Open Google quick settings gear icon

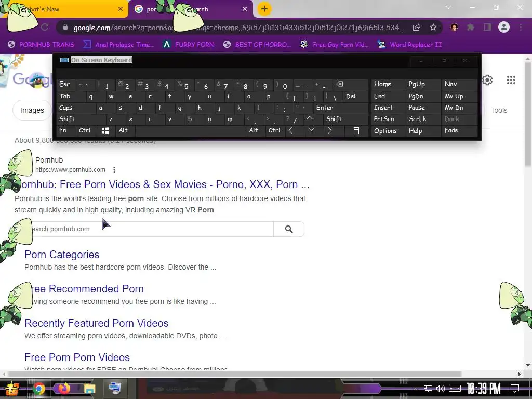pos(487,80)
